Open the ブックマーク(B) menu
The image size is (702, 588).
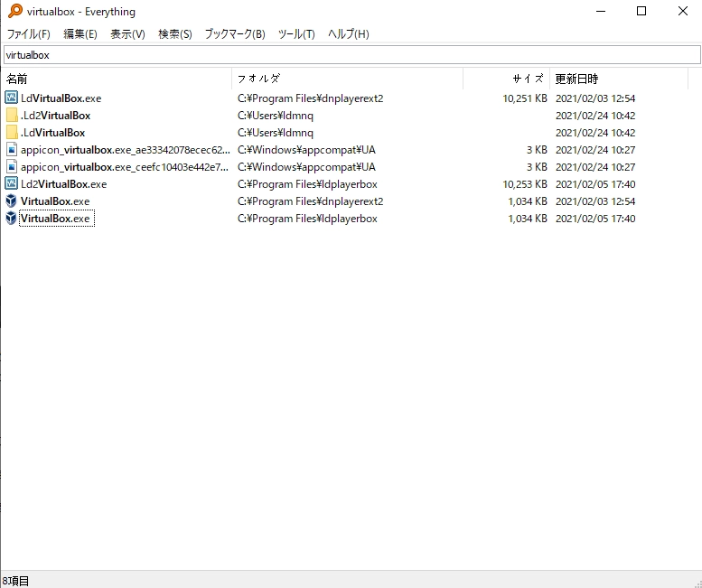point(235,34)
